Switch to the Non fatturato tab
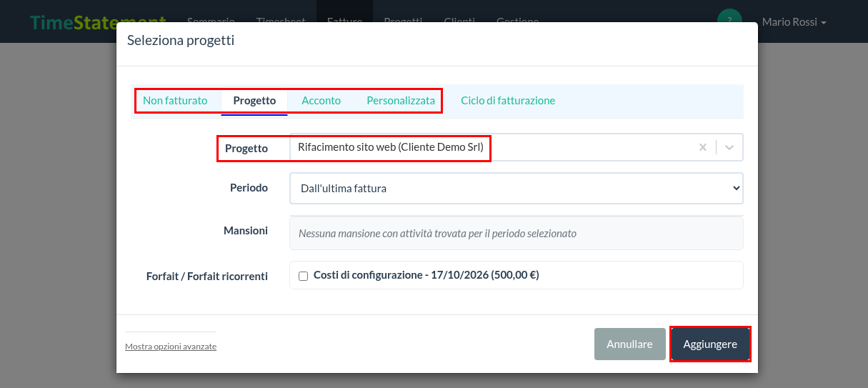 (175, 101)
